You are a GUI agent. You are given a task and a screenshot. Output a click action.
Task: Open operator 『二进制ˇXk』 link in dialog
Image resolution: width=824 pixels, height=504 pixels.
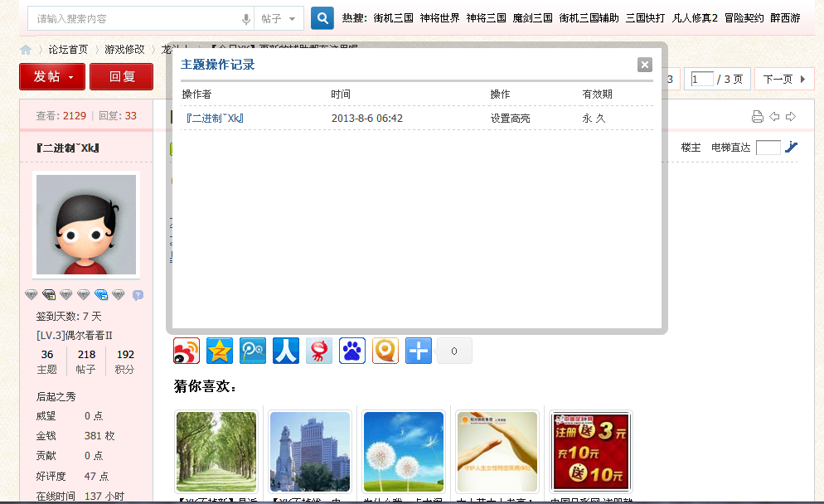click(215, 119)
